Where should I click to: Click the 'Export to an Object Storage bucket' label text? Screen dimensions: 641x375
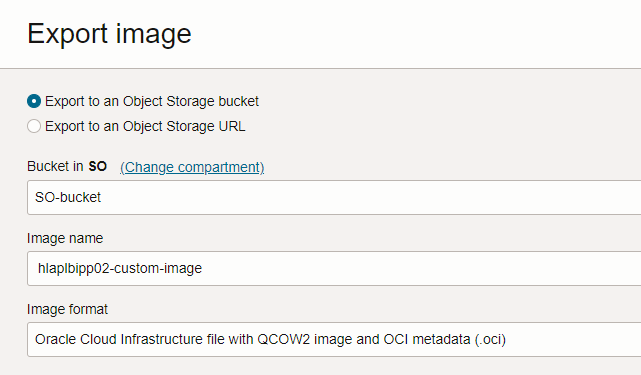pos(152,101)
